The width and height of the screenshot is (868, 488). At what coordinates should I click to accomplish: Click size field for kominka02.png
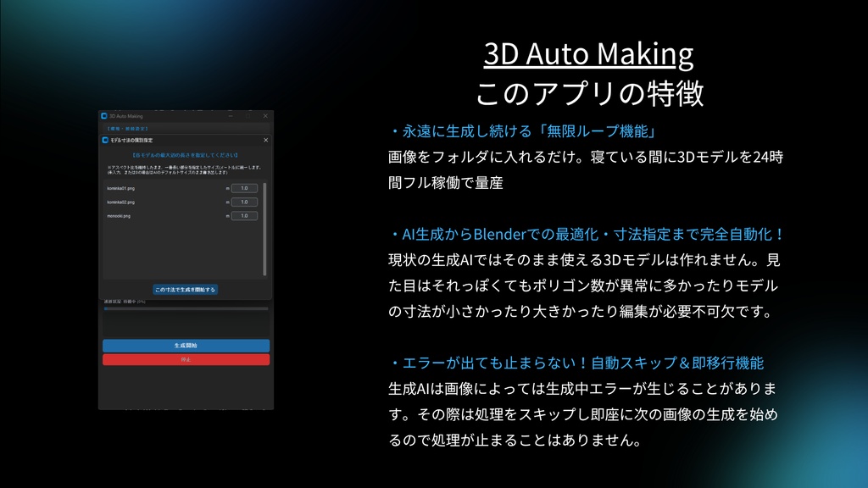point(244,202)
